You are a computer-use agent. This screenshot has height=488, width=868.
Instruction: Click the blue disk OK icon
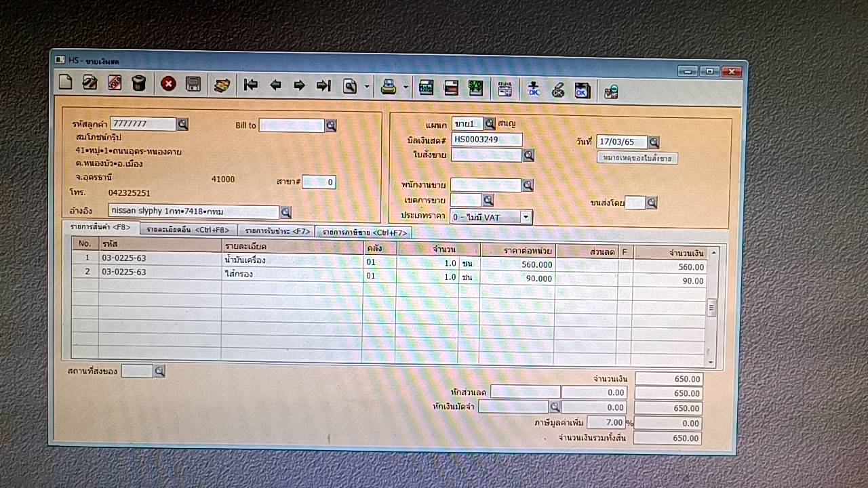pos(582,90)
